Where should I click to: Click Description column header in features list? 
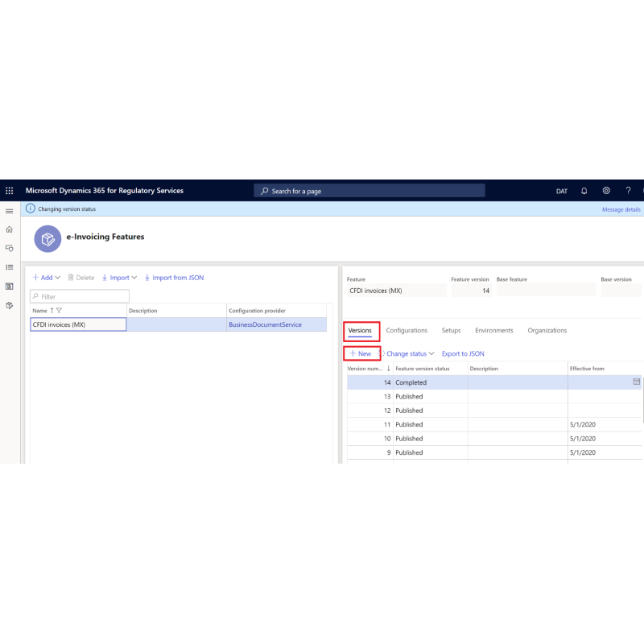pyautogui.click(x=143, y=311)
